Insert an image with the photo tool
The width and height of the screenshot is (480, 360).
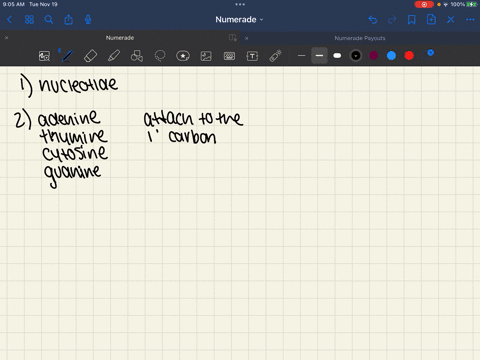coord(206,56)
